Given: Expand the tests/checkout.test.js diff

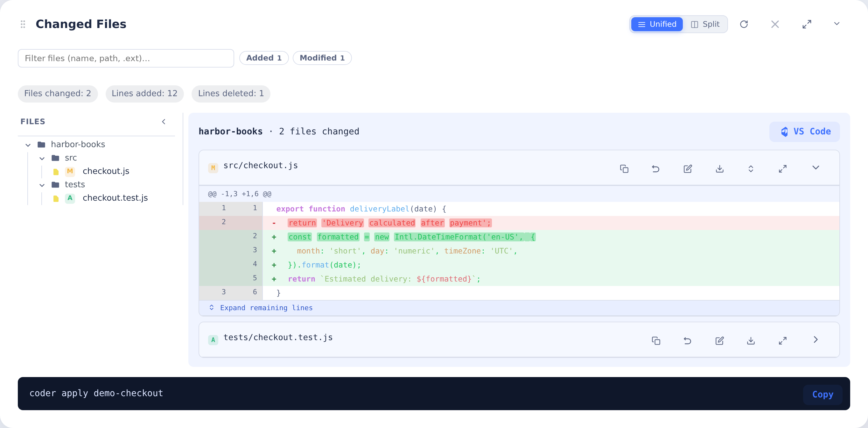Looking at the screenshot, I should (815, 340).
